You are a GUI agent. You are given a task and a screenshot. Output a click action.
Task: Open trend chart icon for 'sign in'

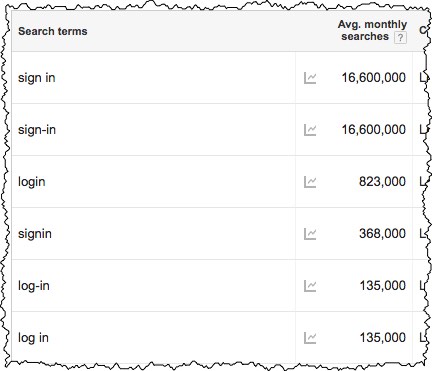[310, 78]
